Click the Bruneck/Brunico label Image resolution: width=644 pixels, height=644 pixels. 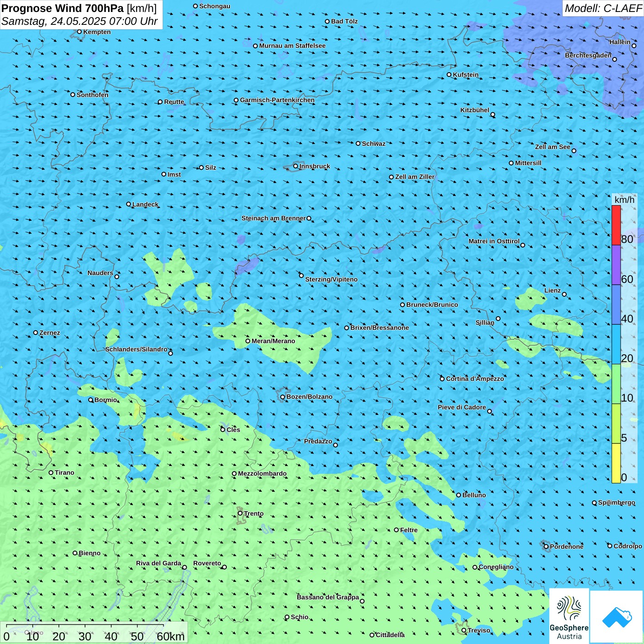432,305
